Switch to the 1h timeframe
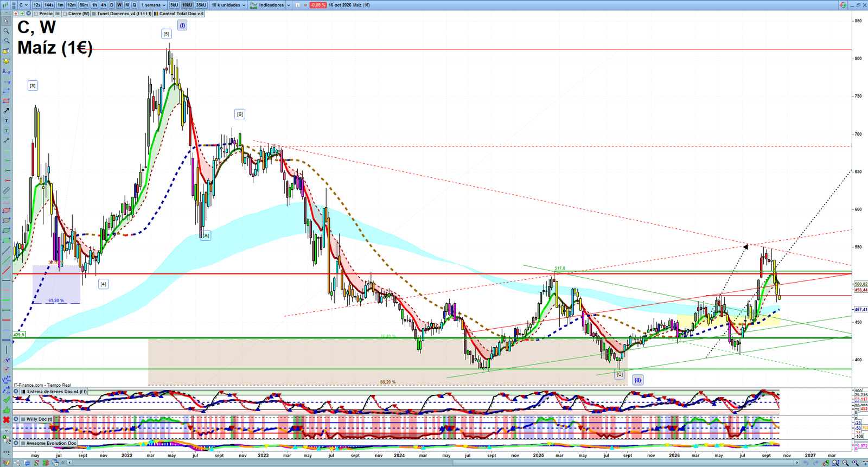The image size is (868, 467). [94, 5]
